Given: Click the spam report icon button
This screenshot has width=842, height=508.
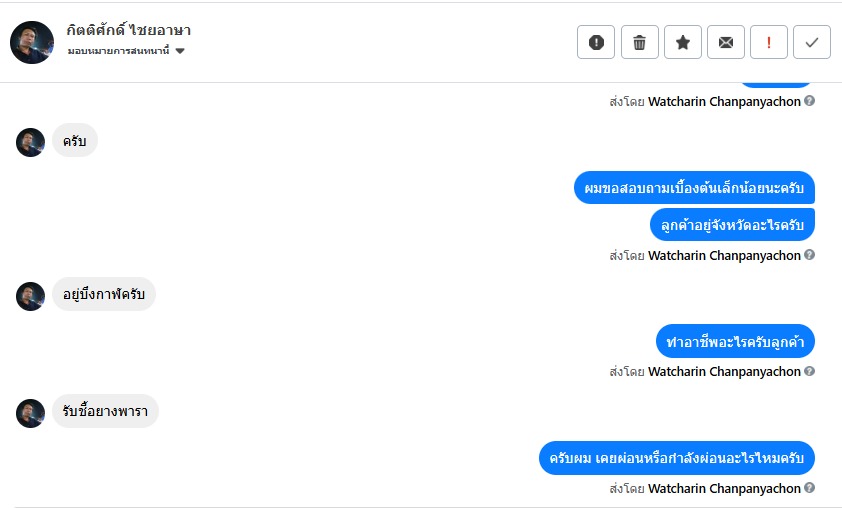Looking at the screenshot, I should (x=596, y=42).
